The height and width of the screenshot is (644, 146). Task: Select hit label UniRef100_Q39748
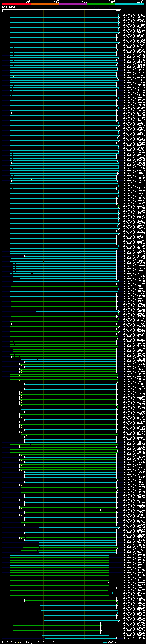pos(134,281)
